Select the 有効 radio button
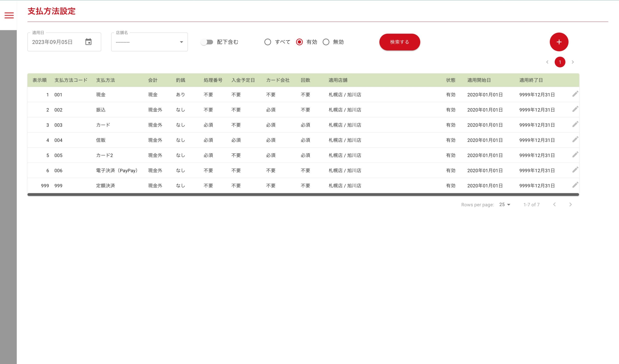The width and height of the screenshot is (619, 364). [x=299, y=42]
